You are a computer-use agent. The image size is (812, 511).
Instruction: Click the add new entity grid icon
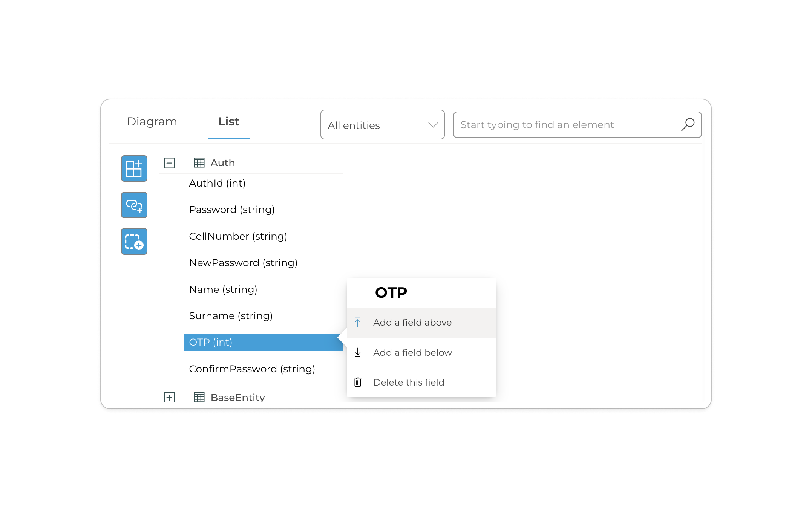tap(134, 168)
